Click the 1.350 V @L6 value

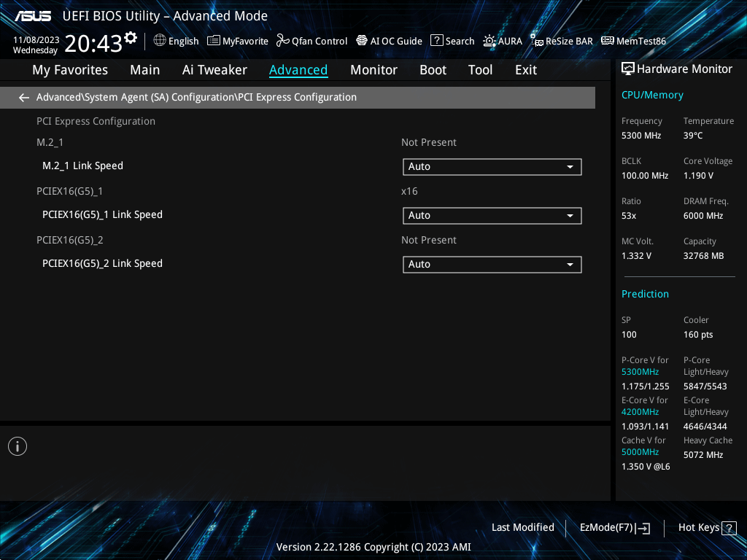click(x=646, y=467)
